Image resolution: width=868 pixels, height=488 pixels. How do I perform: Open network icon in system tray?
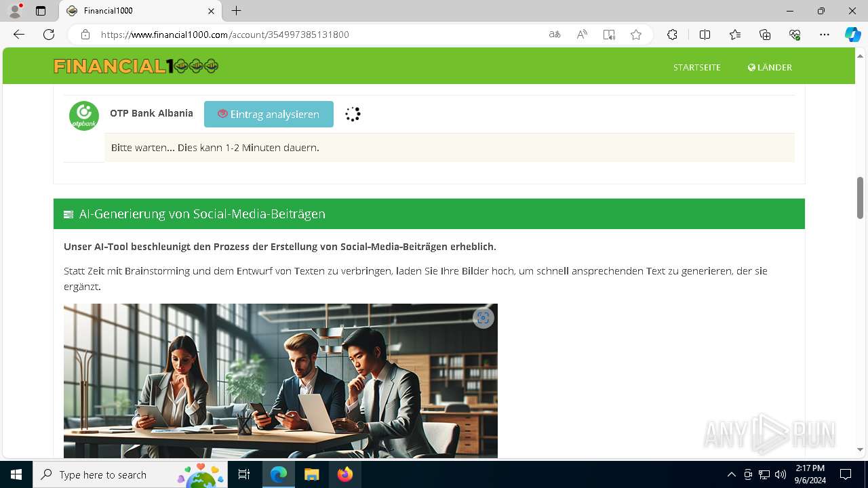click(x=764, y=474)
